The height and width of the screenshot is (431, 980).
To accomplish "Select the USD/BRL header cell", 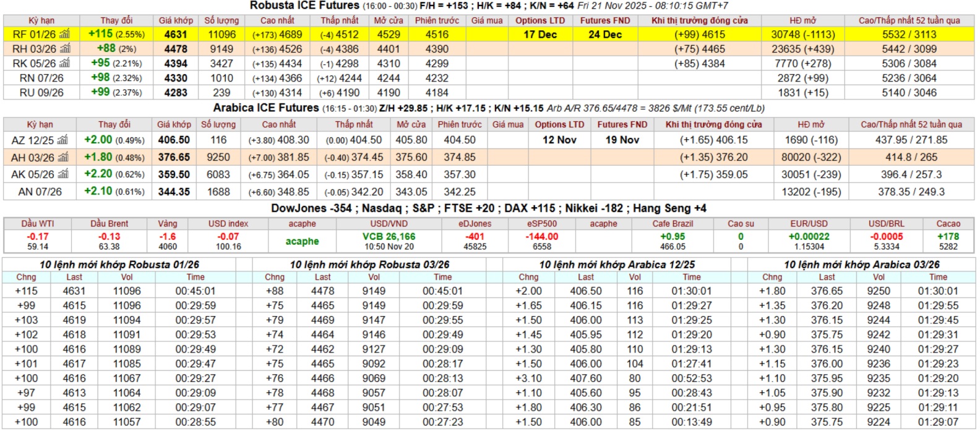I will pyautogui.click(x=886, y=224).
